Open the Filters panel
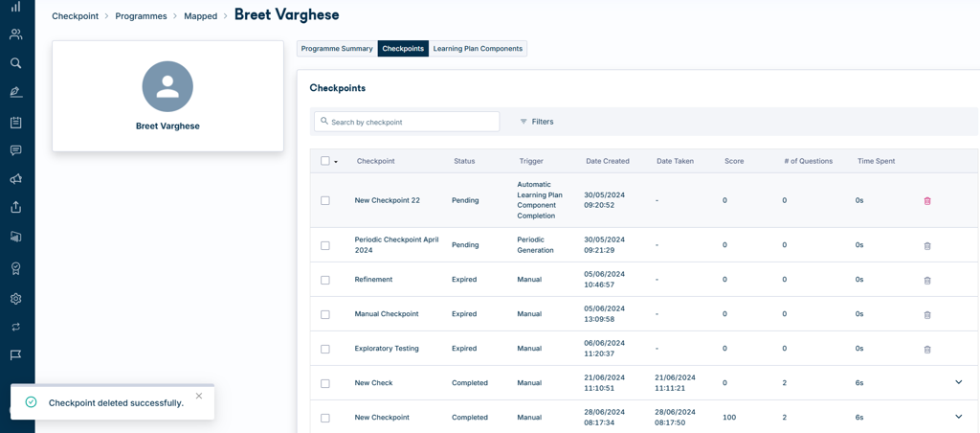 coord(536,122)
